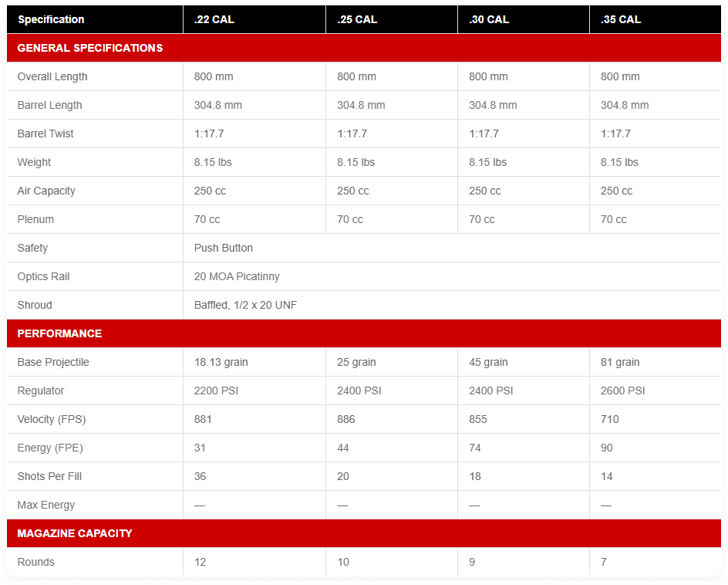
Task: Click the Rounds row label
Action: pos(35,562)
